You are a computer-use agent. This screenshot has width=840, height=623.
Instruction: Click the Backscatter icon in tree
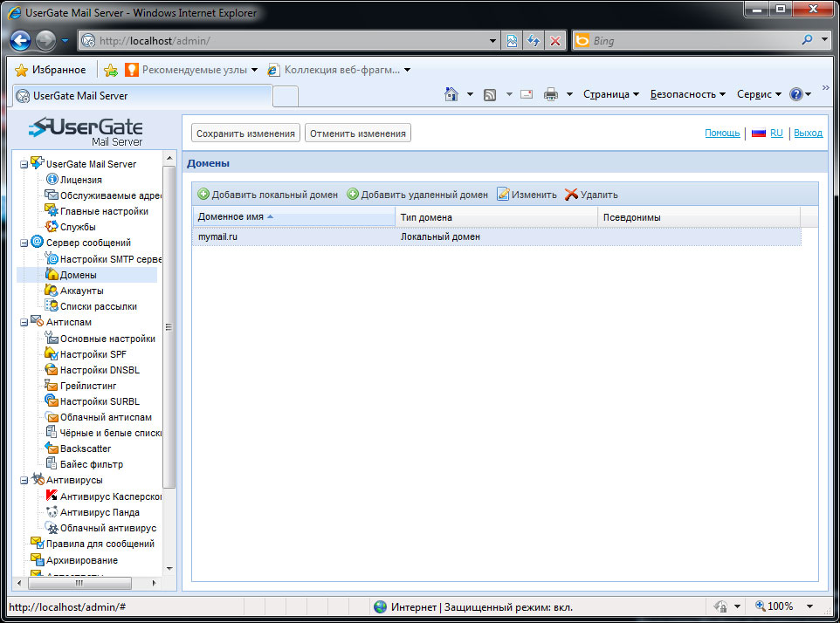pos(52,448)
